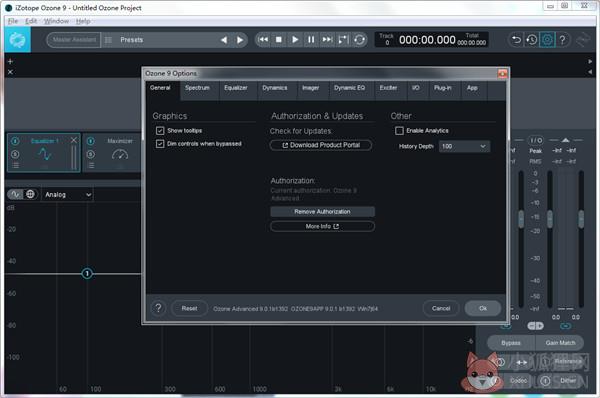The width and height of the screenshot is (600, 398).
Task: Reset the options with the Reset button
Action: [x=189, y=308]
